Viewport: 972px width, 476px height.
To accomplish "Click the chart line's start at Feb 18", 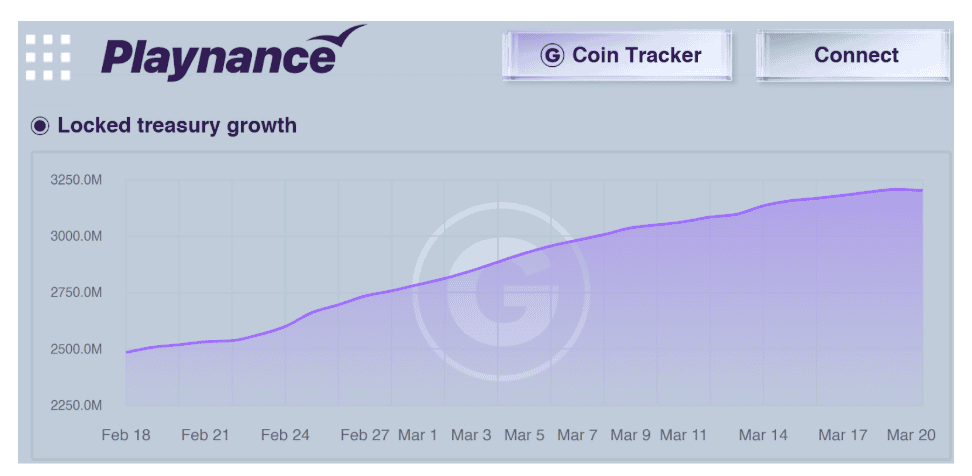I will (x=127, y=352).
